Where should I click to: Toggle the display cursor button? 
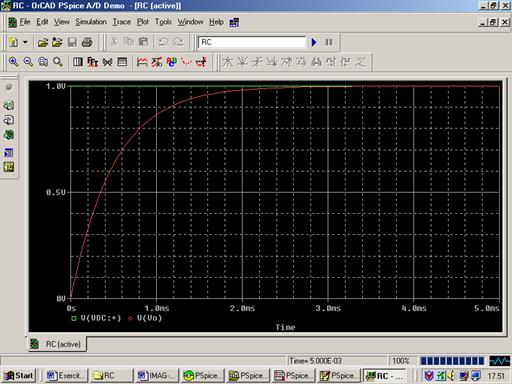click(x=201, y=62)
